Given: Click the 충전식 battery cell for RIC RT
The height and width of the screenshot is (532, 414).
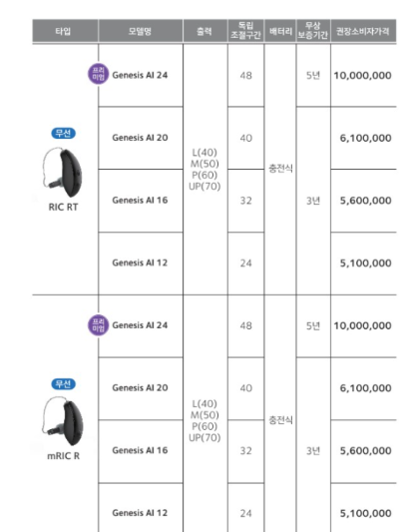Looking at the screenshot, I should (x=280, y=169).
